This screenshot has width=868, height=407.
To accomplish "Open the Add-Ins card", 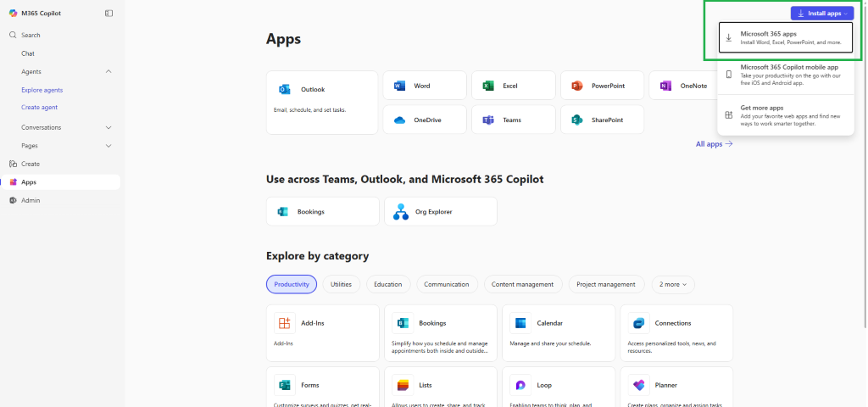I will point(323,333).
